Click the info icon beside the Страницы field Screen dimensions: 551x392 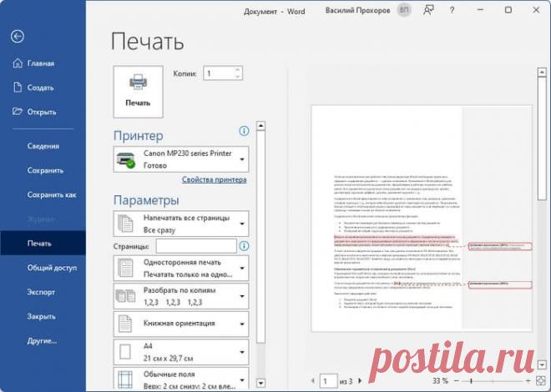coord(244,246)
